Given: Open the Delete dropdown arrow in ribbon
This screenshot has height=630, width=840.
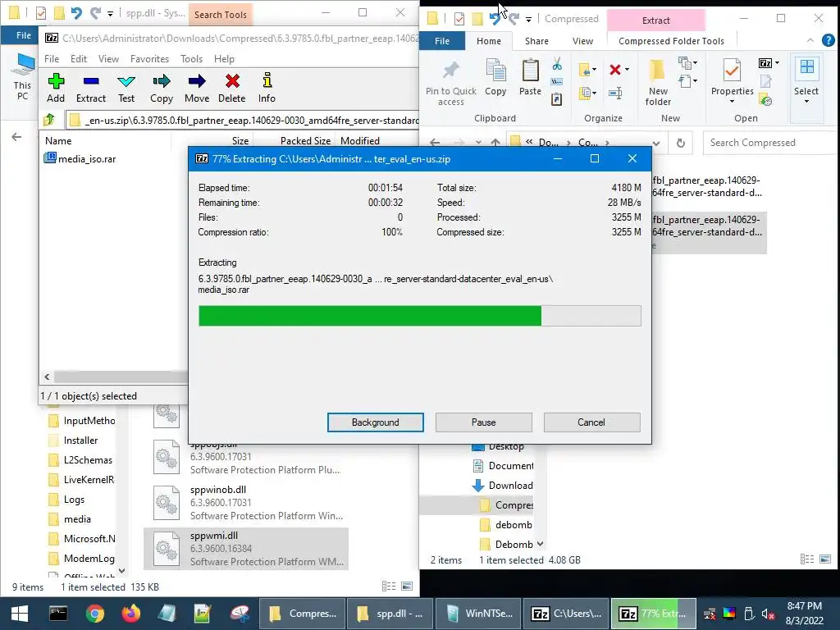Looking at the screenshot, I should click(x=628, y=70).
